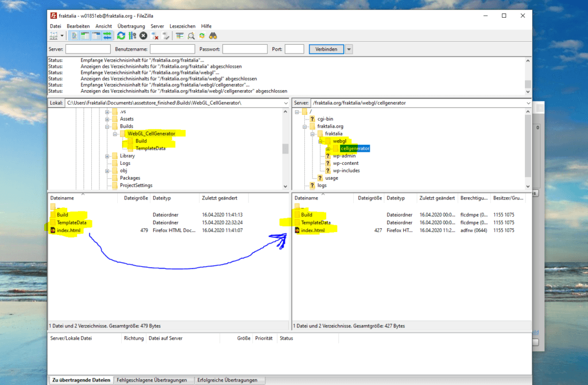
Task: Toggle the message log display
Action: pos(74,36)
